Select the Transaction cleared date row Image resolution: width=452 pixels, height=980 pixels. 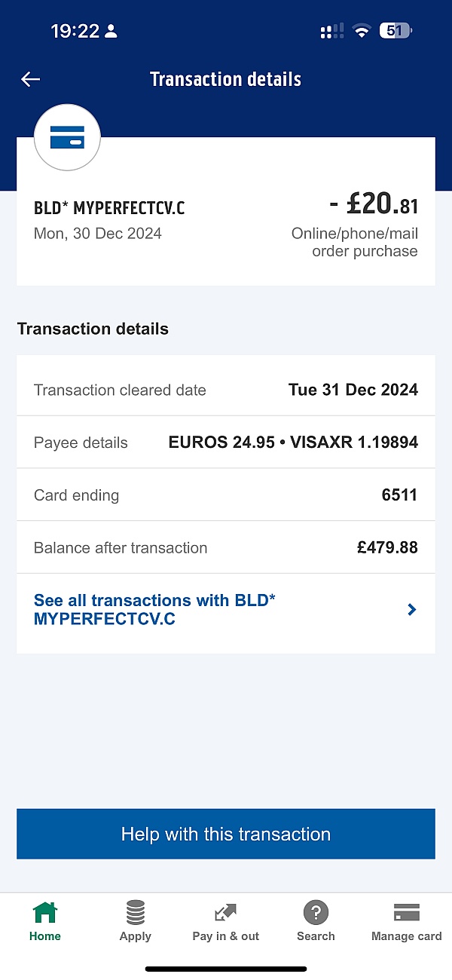(226, 390)
